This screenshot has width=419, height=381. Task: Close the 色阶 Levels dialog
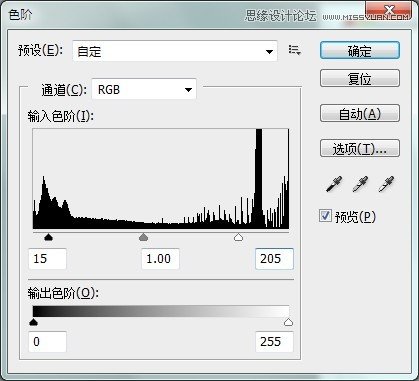click(390, 11)
